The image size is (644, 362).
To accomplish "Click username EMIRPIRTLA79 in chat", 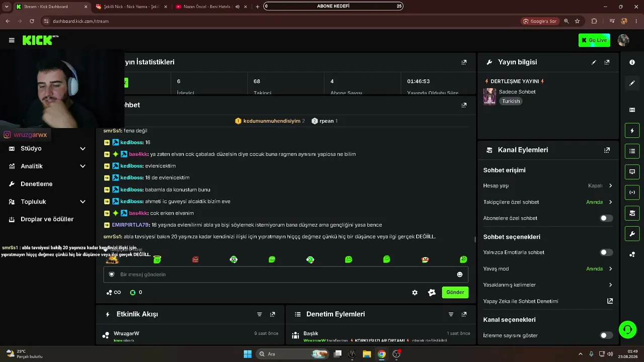I will (x=130, y=225).
